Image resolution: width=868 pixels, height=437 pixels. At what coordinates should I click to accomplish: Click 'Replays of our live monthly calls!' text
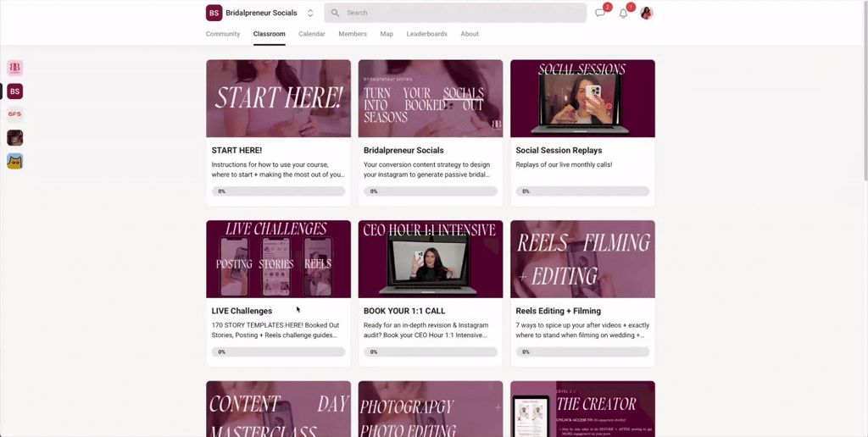(564, 165)
